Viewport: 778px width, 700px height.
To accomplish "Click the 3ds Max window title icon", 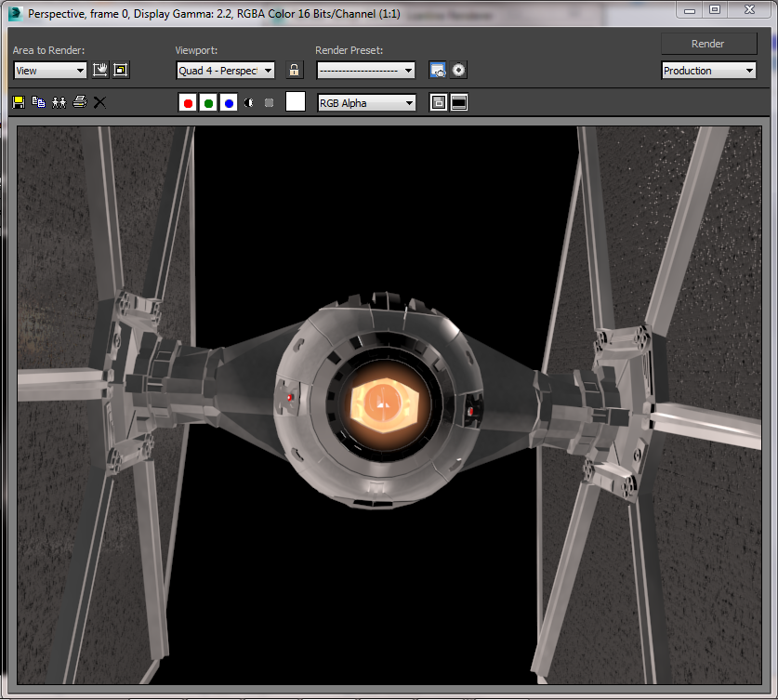I will [x=16, y=13].
